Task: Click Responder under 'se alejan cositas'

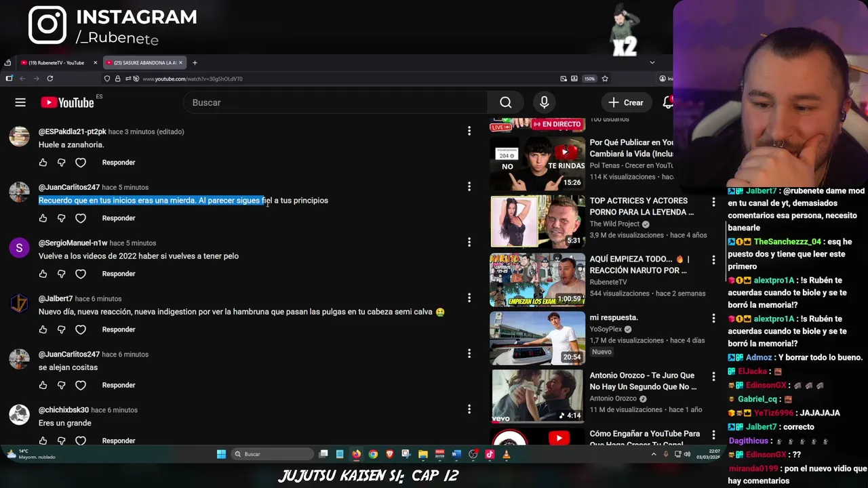Action: pyautogui.click(x=119, y=385)
